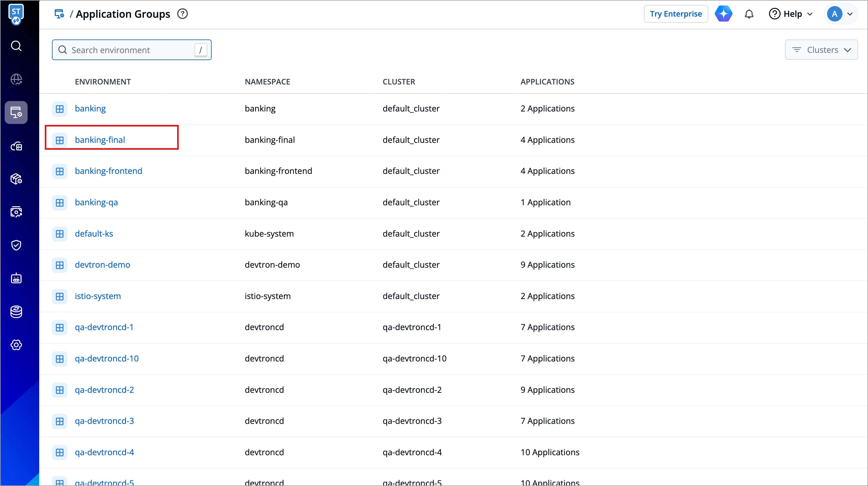Click the help question mark beside Application Groups
868x486 pixels.
182,14
